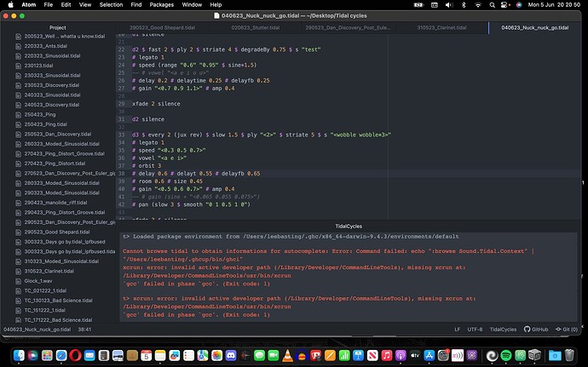Click the GitHub button in status bar

coord(536,330)
